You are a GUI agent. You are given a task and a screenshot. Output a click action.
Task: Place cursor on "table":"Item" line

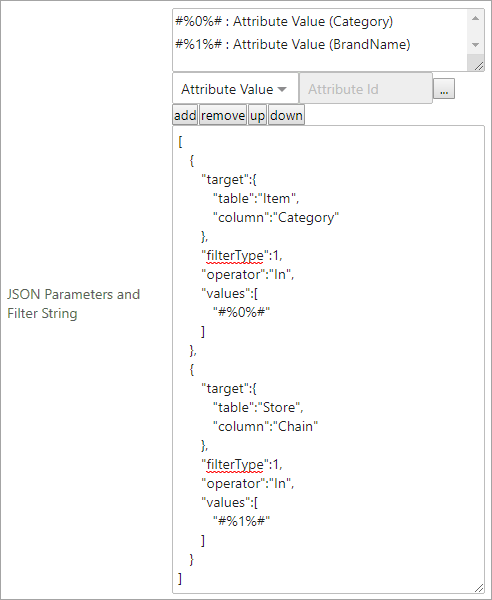[x=256, y=199]
